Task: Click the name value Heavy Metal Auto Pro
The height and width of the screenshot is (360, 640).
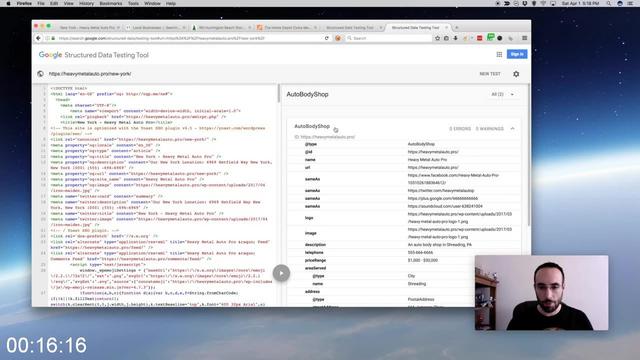Action: 427,160
